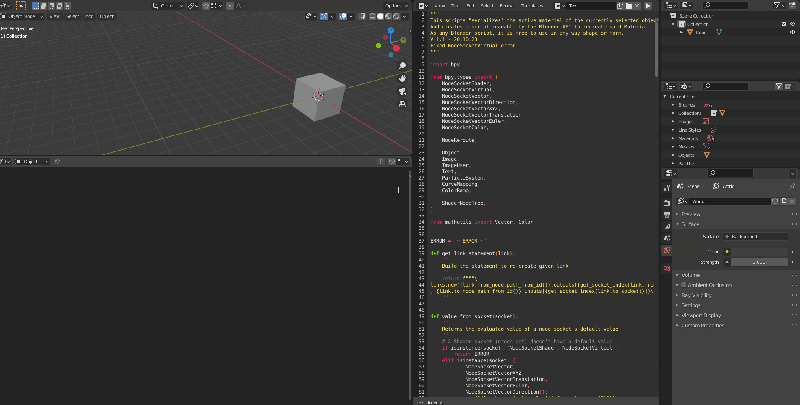800x405 pixels.
Task: Open the Options dropdown in the viewport header
Action: 396,6
